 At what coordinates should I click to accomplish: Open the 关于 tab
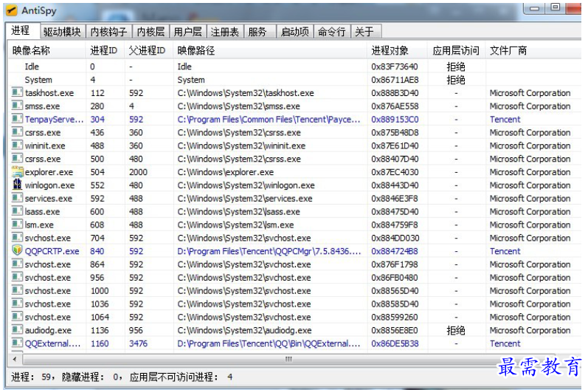point(364,32)
